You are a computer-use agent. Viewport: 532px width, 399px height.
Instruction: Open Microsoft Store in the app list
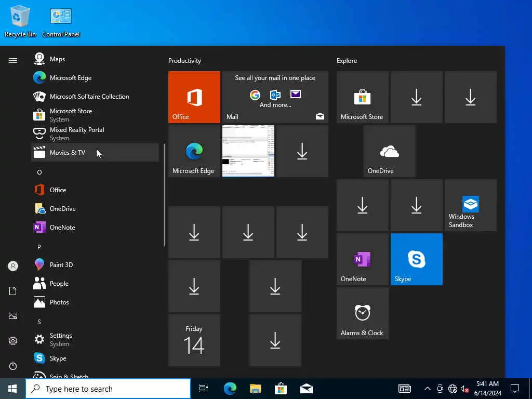95,115
